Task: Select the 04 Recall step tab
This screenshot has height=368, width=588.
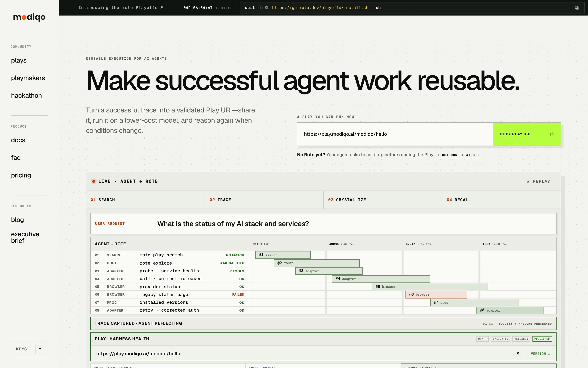Action: click(x=501, y=200)
